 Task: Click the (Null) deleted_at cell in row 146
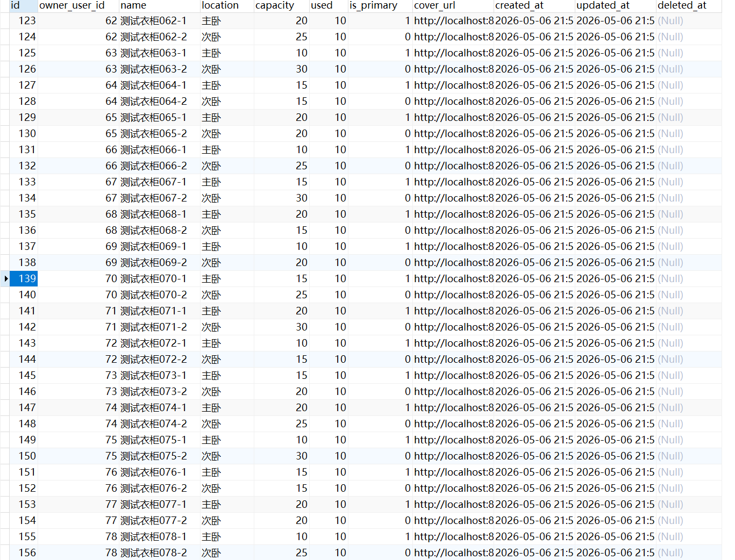[689, 391]
